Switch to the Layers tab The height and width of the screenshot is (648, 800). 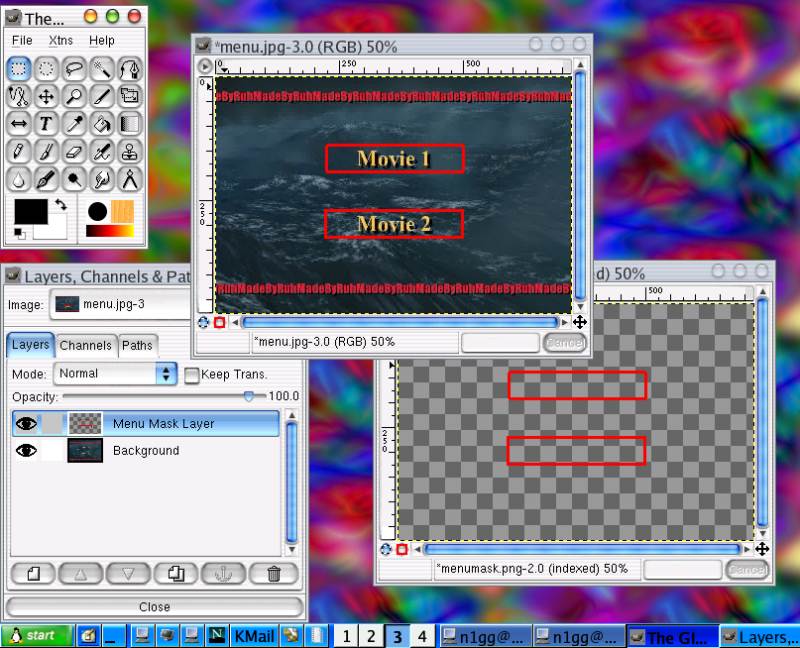31,344
